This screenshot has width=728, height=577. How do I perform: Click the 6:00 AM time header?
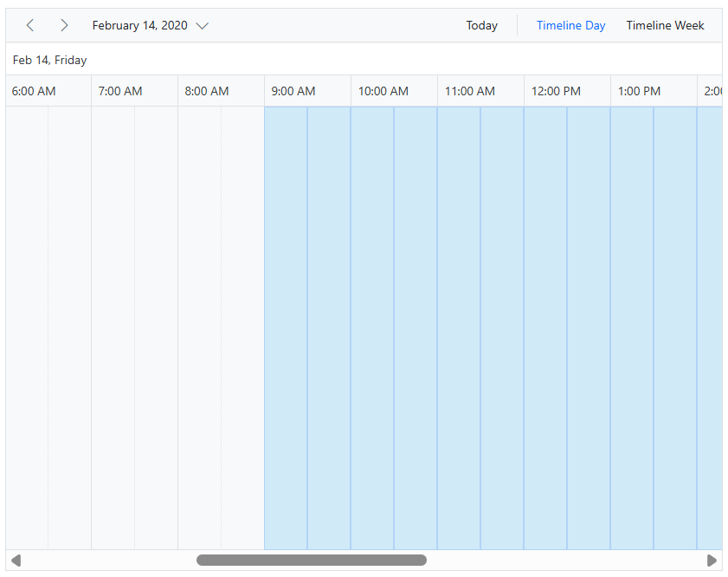pyautogui.click(x=48, y=91)
